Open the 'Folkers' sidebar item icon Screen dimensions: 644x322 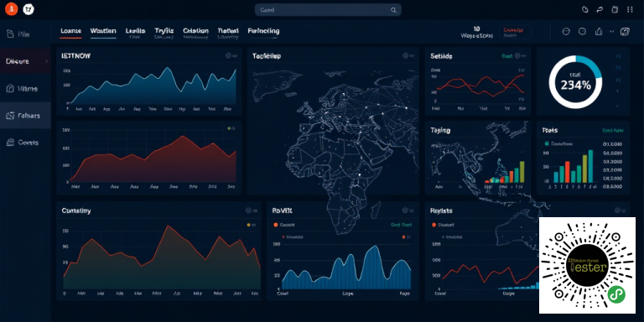coord(11,116)
